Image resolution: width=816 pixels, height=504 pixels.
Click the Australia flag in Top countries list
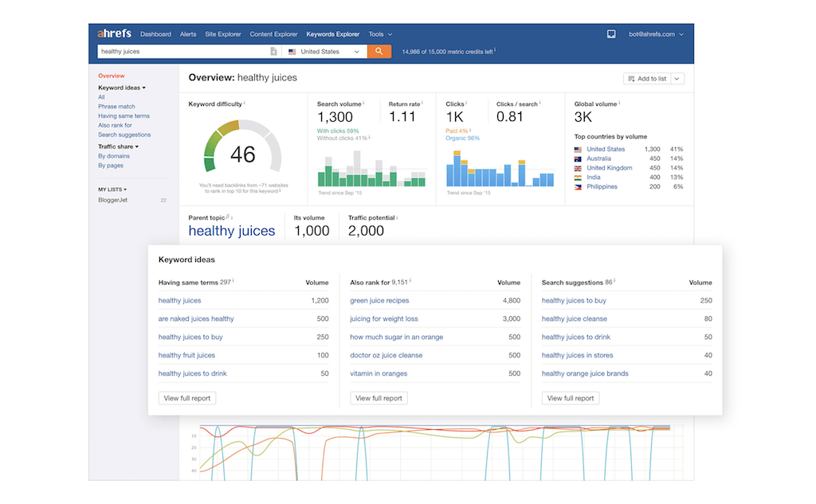point(578,158)
